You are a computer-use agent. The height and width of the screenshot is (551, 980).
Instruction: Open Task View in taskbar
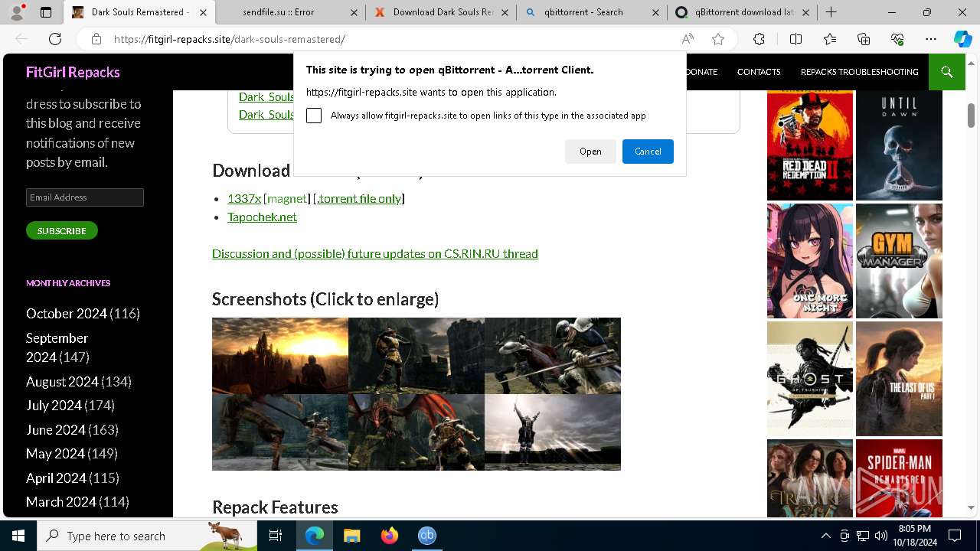coord(276,536)
